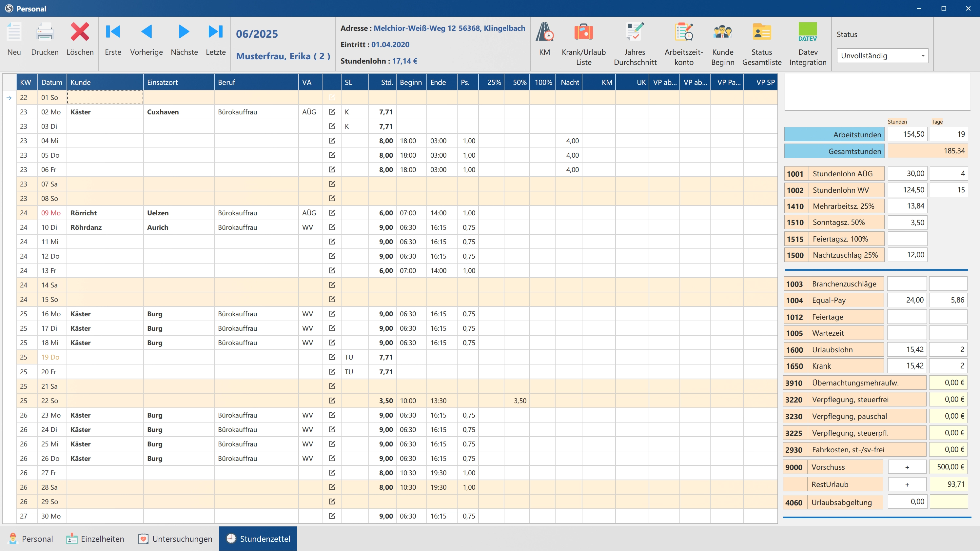Click the Kunde Beginn icon
The image size is (980, 551).
[x=722, y=32]
